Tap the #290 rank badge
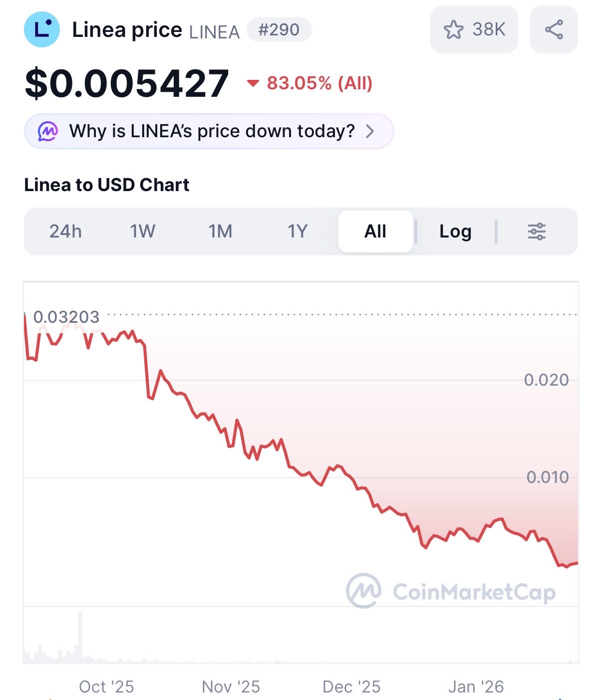The image size is (602, 700). [279, 30]
